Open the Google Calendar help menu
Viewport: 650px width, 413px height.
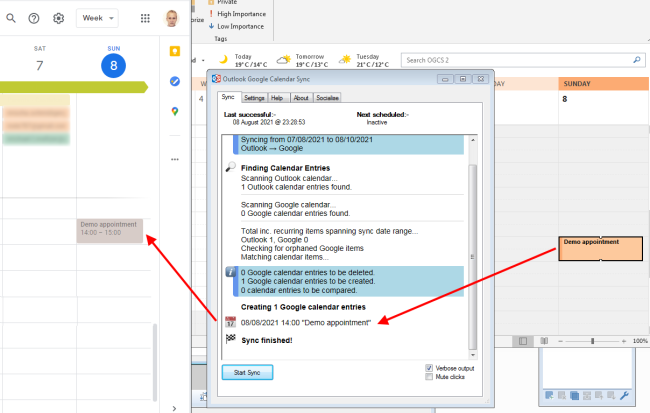point(34,18)
